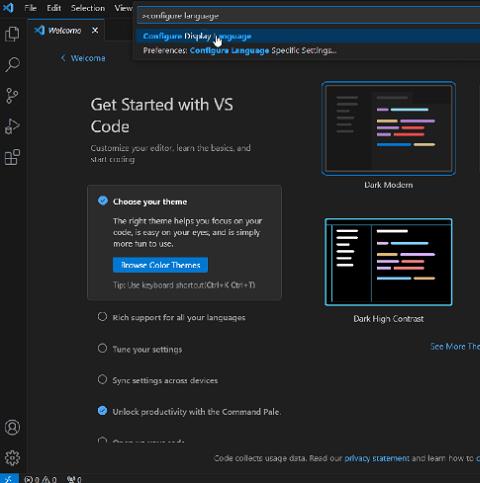Click the Choose your theme heading
The width and height of the screenshot is (480, 483).
(150, 202)
